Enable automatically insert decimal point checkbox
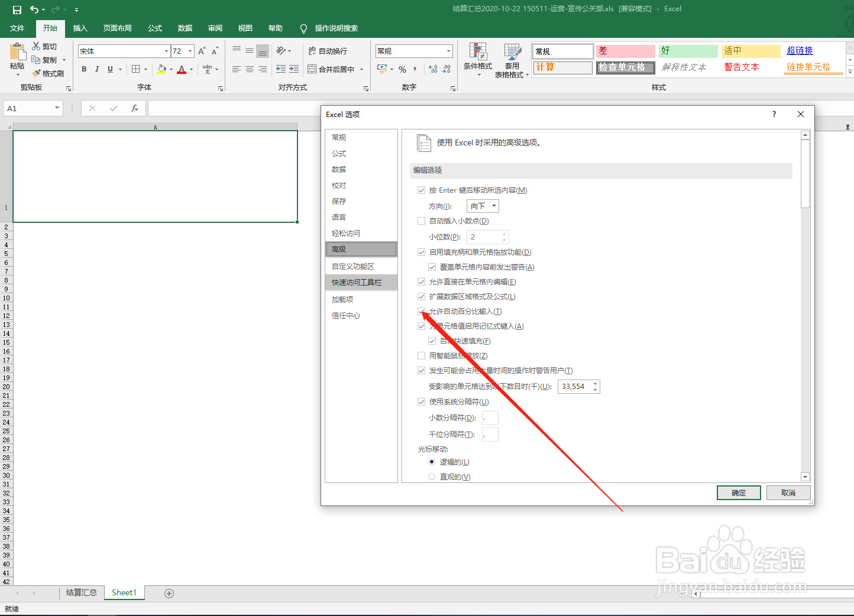 [421, 221]
